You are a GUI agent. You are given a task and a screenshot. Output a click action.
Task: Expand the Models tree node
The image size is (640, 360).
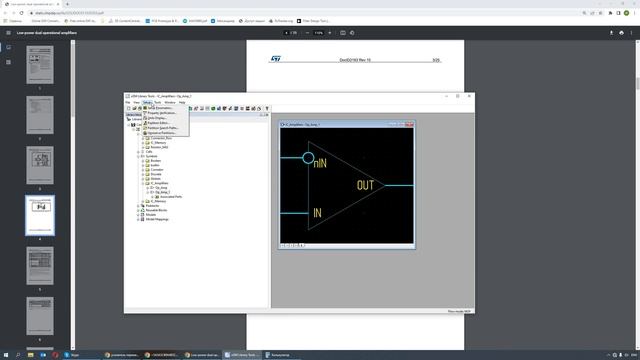coord(138,215)
